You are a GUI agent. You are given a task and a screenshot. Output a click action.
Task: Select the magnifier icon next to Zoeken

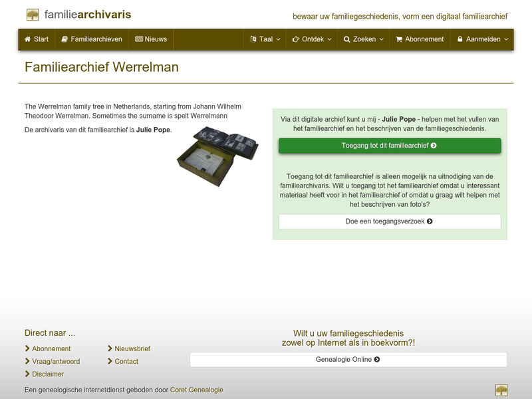coord(346,39)
